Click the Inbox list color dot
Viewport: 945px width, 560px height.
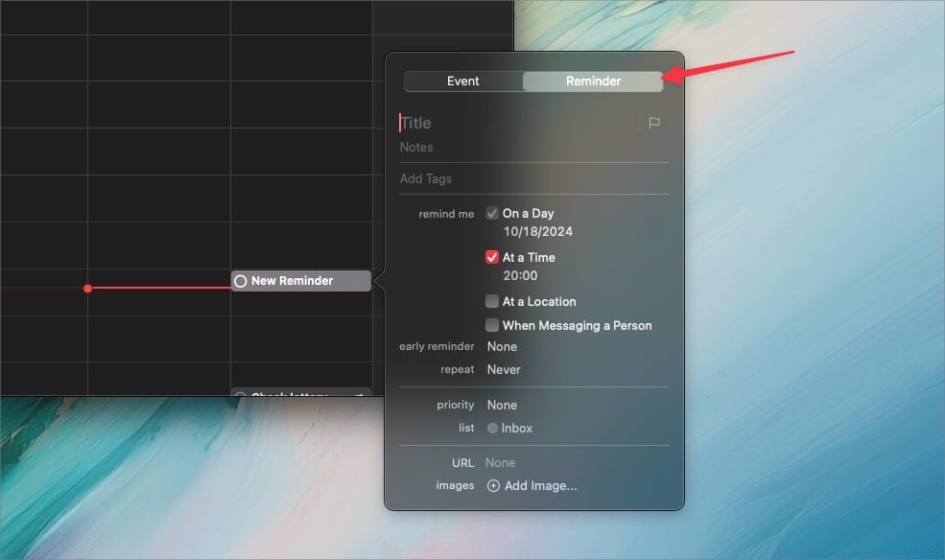pos(490,429)
